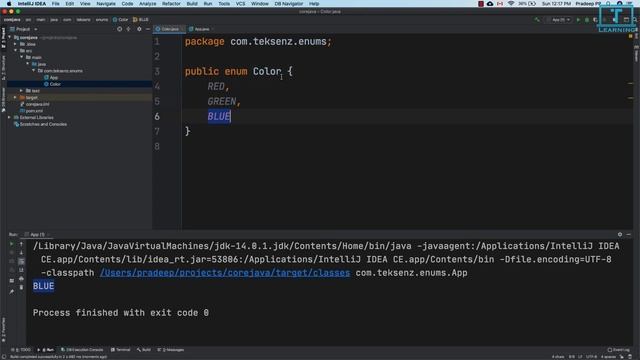Rerun the app in Run panel
This screenshot has height=360, width=640.
(11, 244)
